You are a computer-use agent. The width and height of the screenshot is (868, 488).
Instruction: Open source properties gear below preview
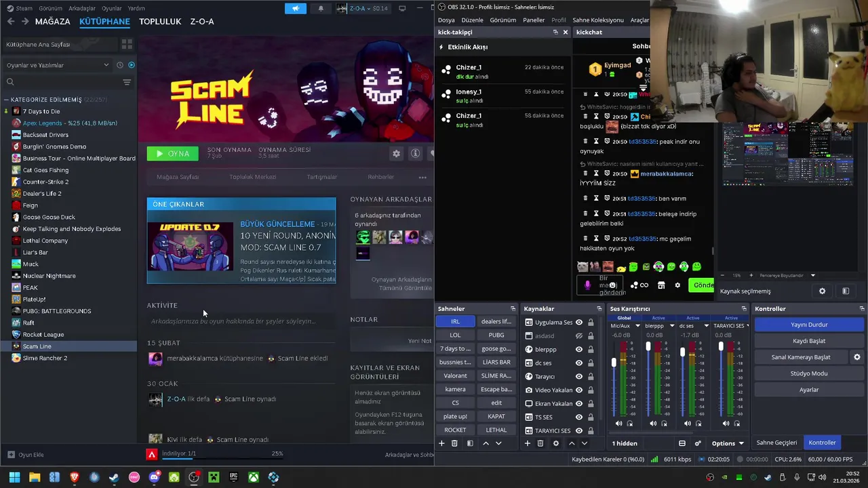pos(823,291)
